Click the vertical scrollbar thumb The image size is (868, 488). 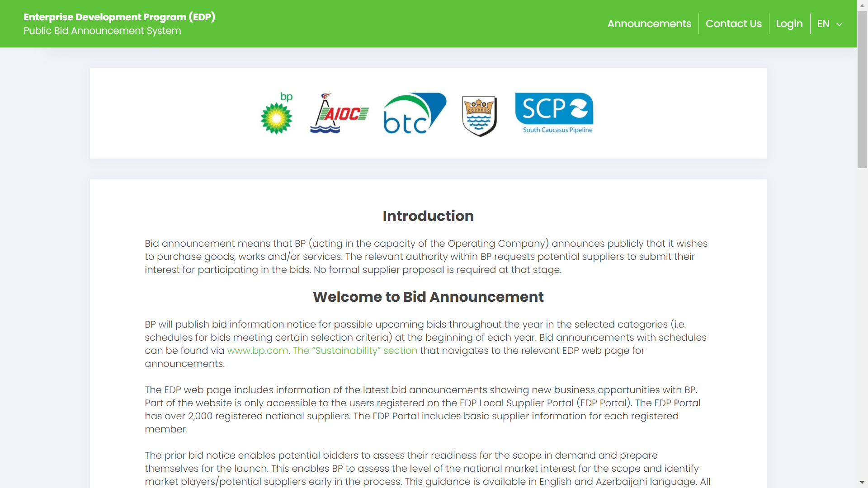(x=863, y=89)
